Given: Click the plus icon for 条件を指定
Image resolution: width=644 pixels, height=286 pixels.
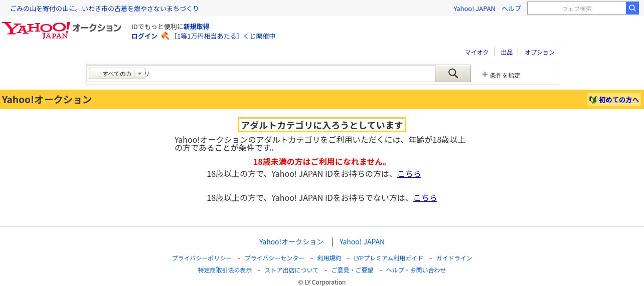Looking at the screenshot, I should click(485, 74).
